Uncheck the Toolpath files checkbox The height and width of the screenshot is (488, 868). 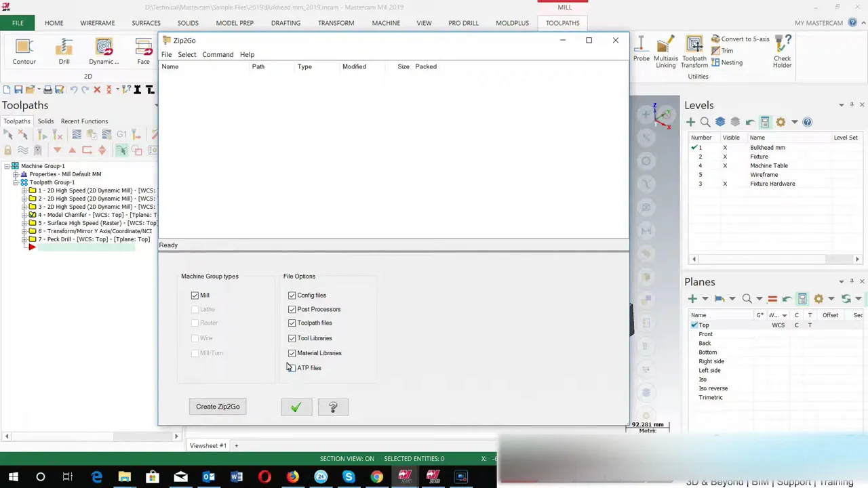292,323
